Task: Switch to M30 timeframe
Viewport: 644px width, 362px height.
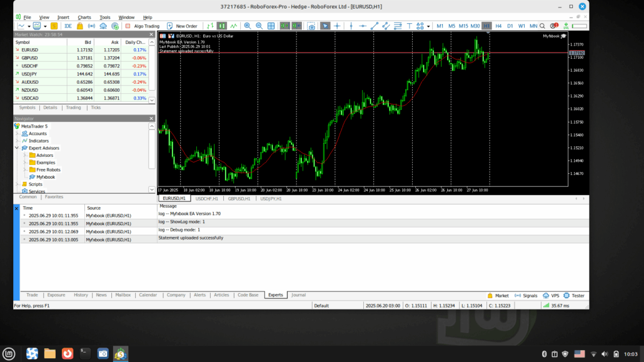Action: pos(475,26)
